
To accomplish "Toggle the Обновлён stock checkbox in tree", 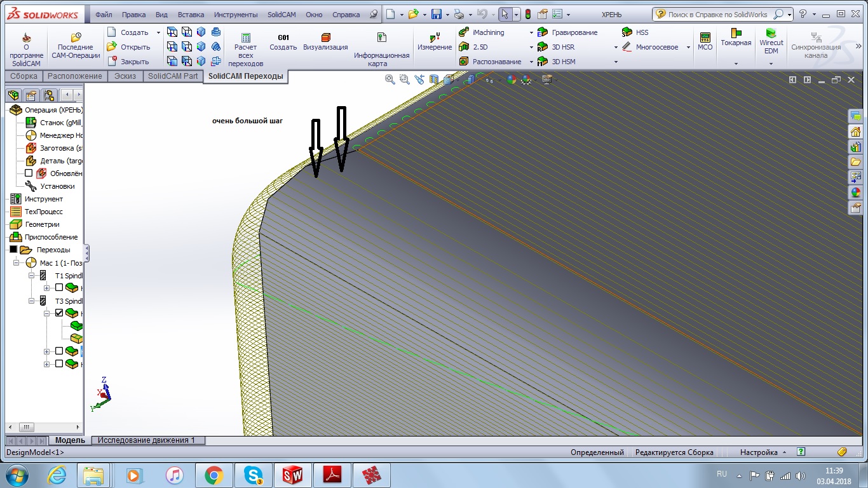I will click(x=29, y=173).
